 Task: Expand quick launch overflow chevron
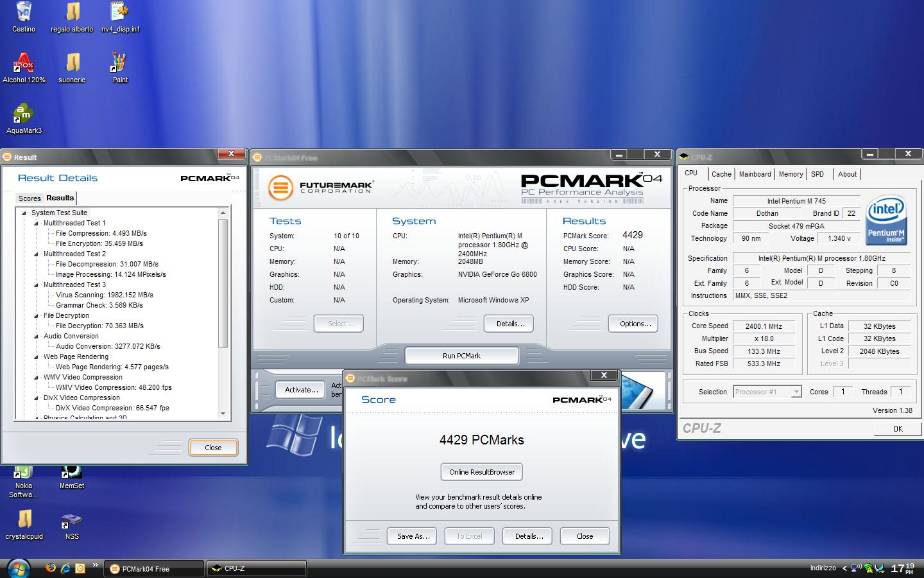[x=96, y=565]
